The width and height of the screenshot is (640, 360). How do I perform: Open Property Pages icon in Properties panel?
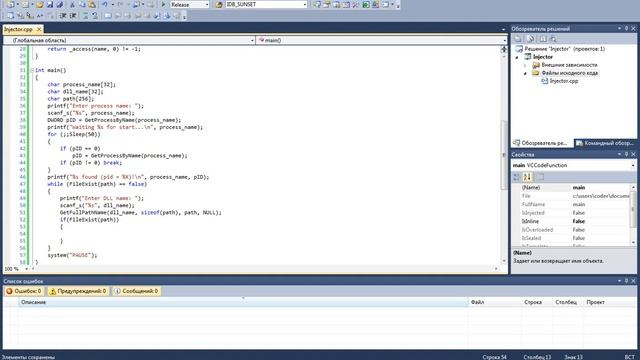click(540, 177)
